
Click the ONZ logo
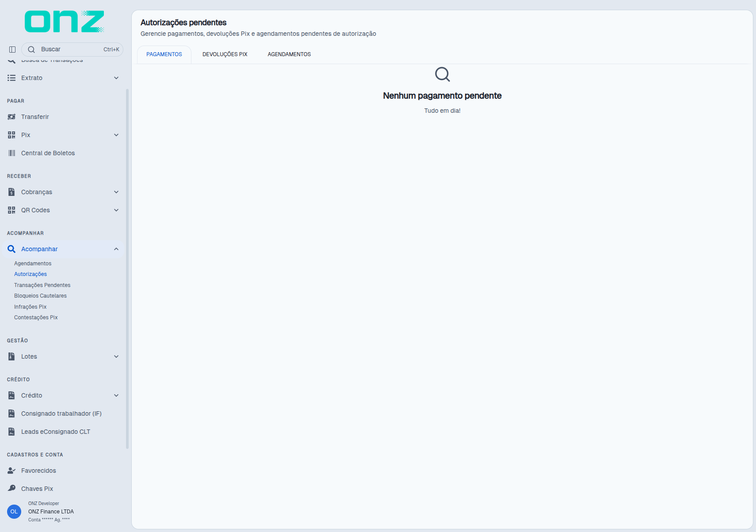65,22
